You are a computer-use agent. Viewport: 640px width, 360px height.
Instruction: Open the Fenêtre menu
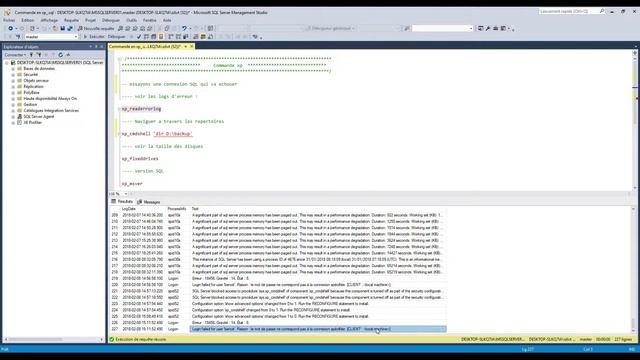click(x=149, y=20)
